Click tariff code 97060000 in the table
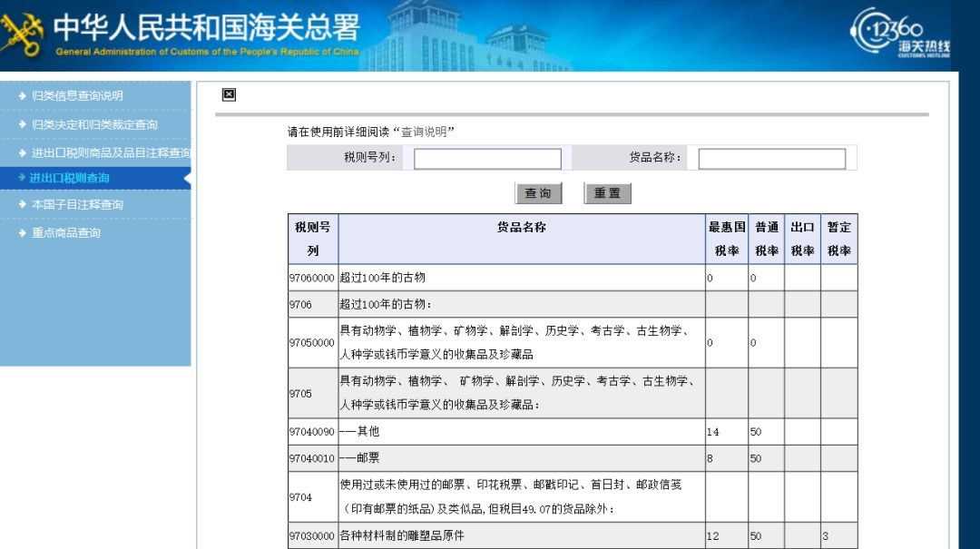The width and height of the screenshot is (980, 549). click(x=312, y=279)
